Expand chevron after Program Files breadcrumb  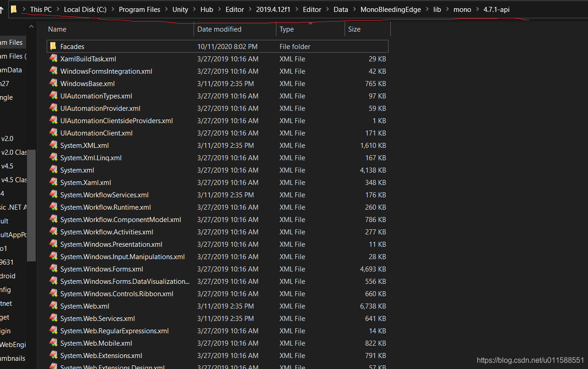tap(167, 10)
